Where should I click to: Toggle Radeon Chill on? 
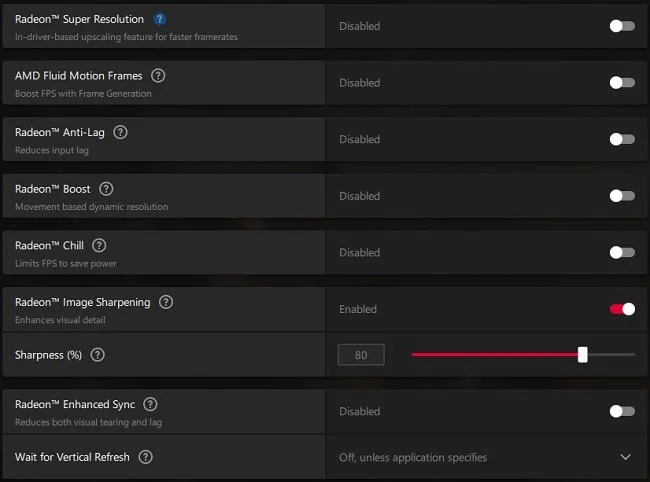tap(622, 252)
